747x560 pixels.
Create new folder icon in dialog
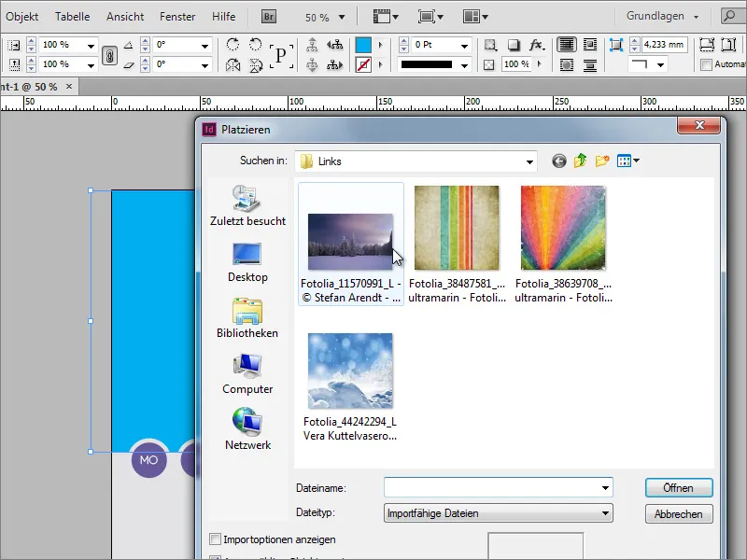coord(602,161)
